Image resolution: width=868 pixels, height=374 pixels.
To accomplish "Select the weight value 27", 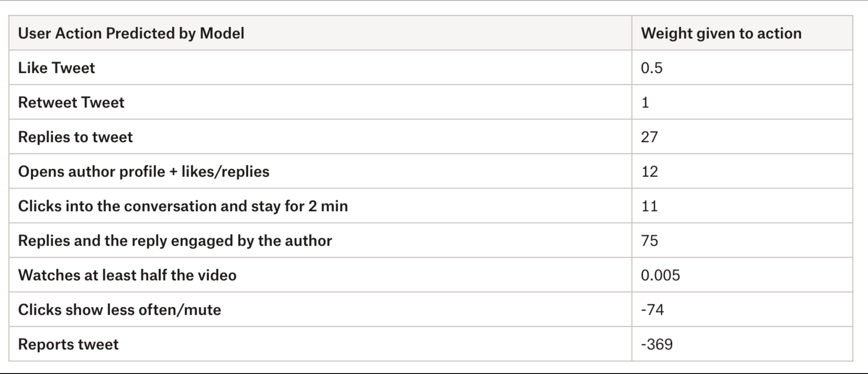I will coord(649,137).
